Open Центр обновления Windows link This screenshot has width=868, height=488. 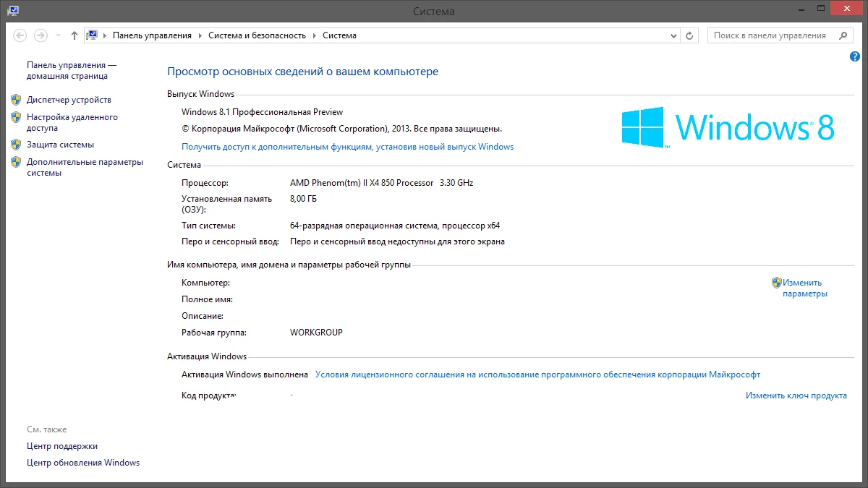point(83,463)
